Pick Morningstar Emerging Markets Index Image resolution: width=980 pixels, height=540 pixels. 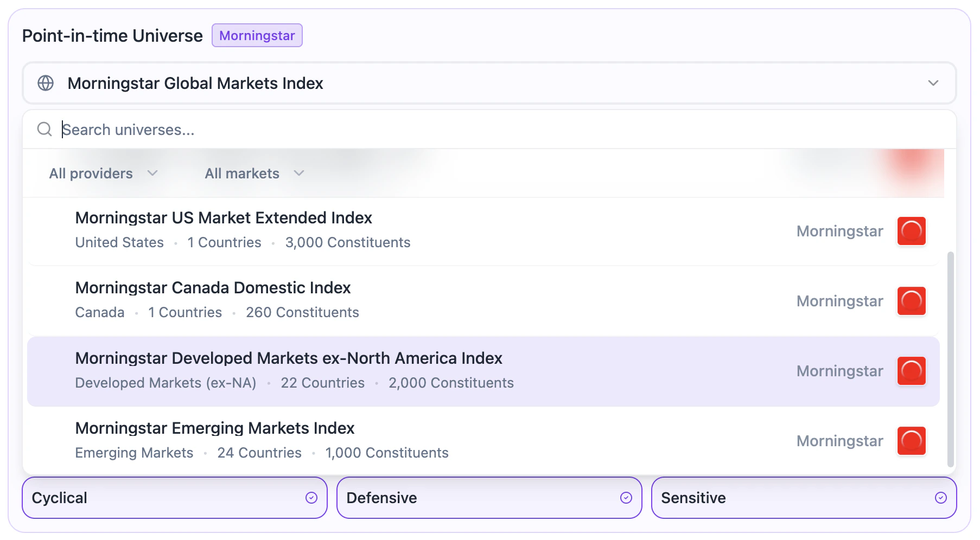coord(483,441)
